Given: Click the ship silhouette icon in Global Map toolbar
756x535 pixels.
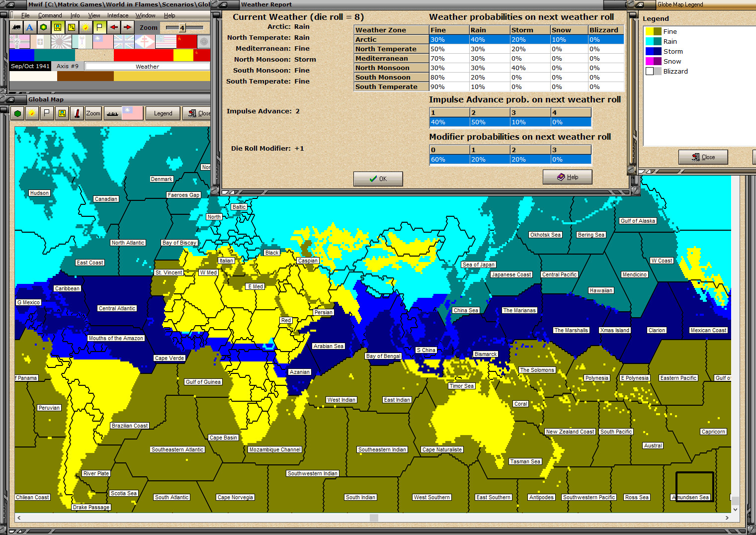Looking at the screenshot, I should (x=112, y=113).
